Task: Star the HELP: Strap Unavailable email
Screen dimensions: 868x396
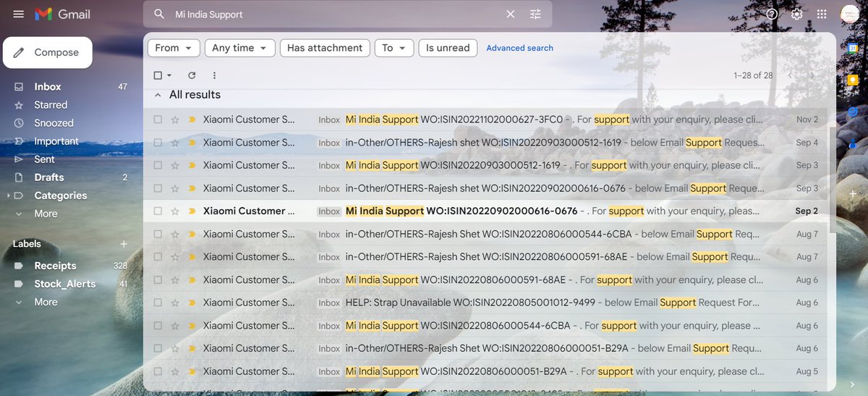Action: tap(174, 303)
